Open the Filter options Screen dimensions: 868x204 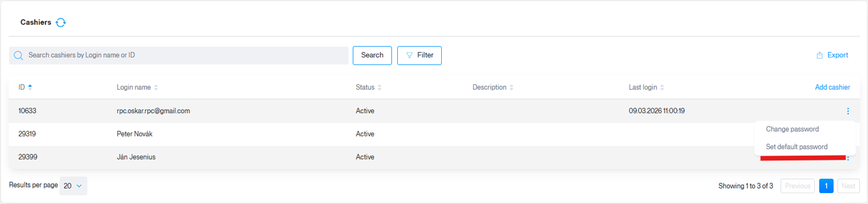pyautogui.click(x=420, y=55)
